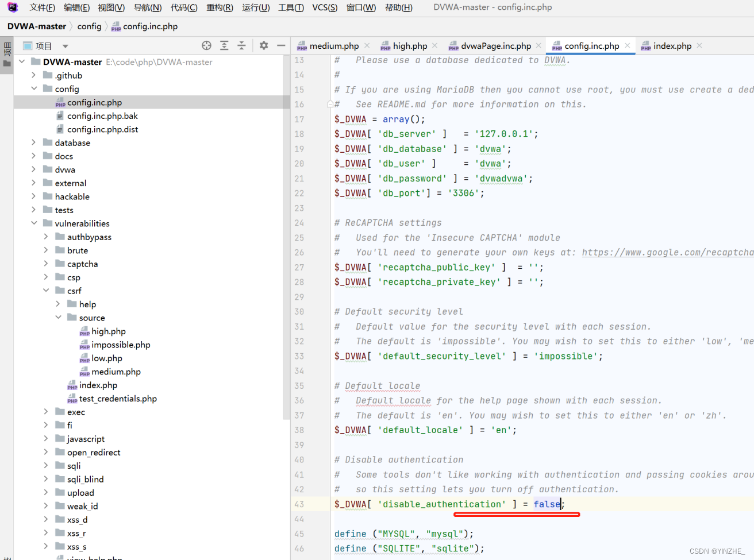Select test_credentials.php file
The height and width of the screenshot is (560, 754).
pyautogui.click(x=118, y=399)
